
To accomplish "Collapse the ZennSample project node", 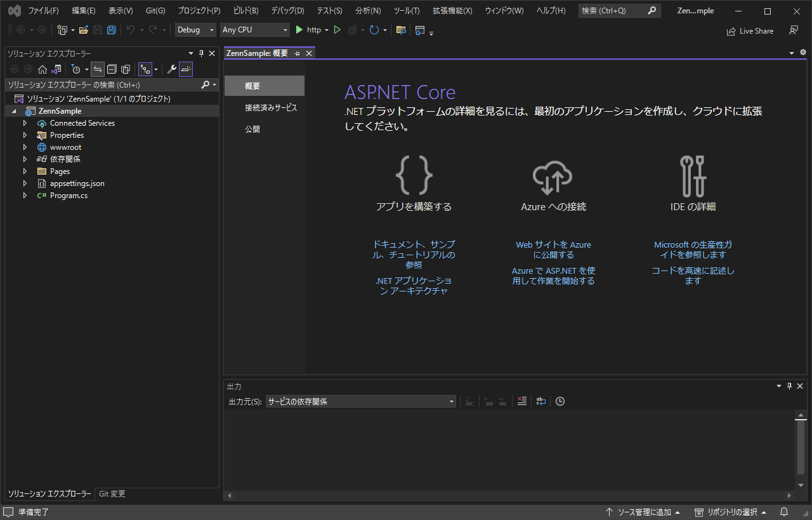I will [x=14, y=111].
